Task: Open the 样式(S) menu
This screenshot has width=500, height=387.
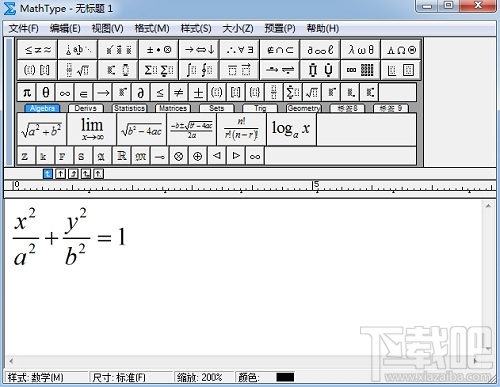Action: coord(196,28)
